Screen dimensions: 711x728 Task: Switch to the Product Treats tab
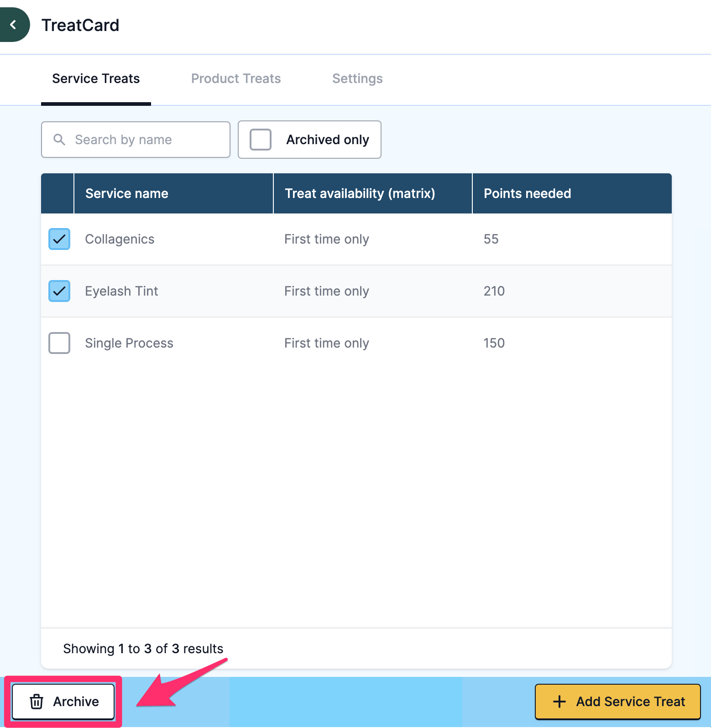point(236,78)
